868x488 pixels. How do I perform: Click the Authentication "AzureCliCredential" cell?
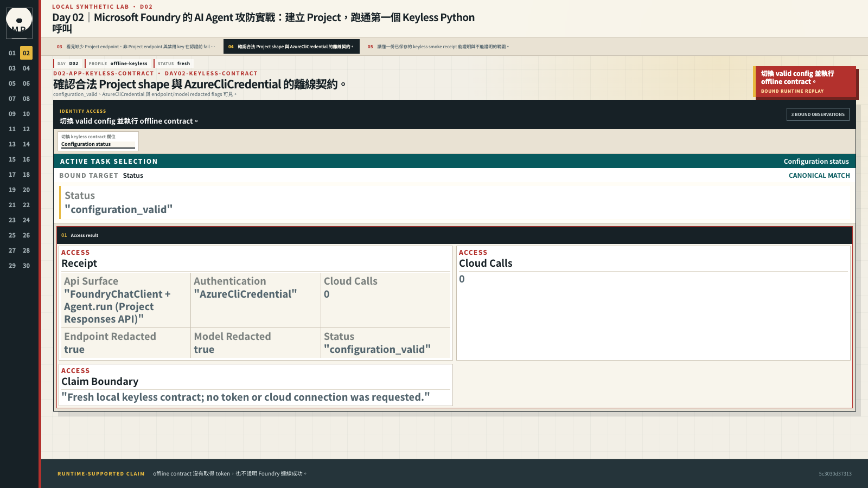click(x=256, y=300)
